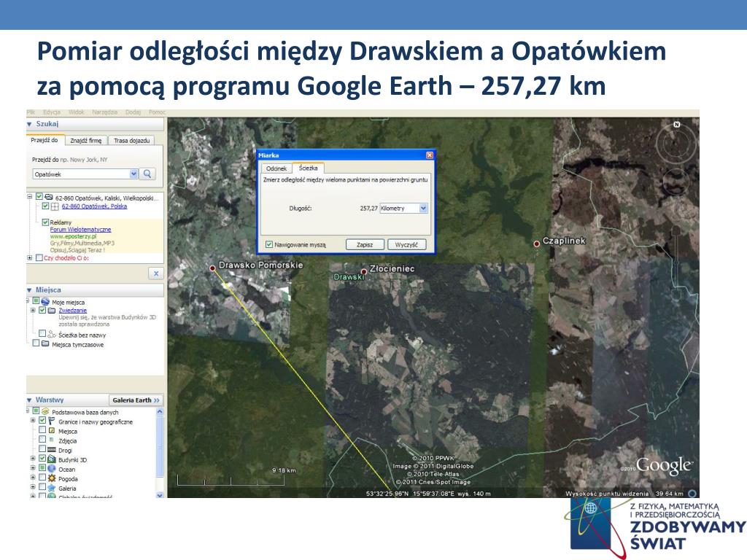Open the Zwiedzanie link
Image resolution: width=747 pixels, height=560 pixels.
pos(73,311)
